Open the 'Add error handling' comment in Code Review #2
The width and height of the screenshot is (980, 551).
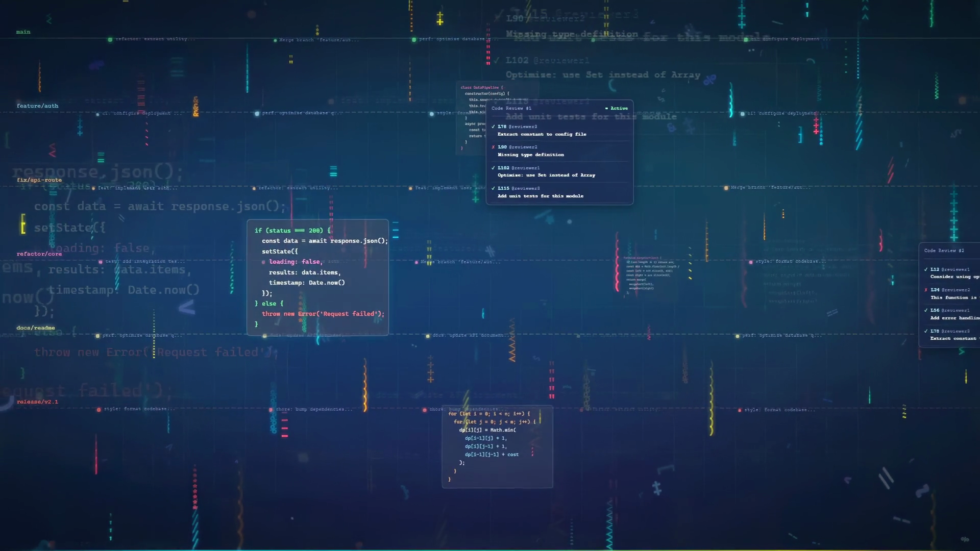955,318
